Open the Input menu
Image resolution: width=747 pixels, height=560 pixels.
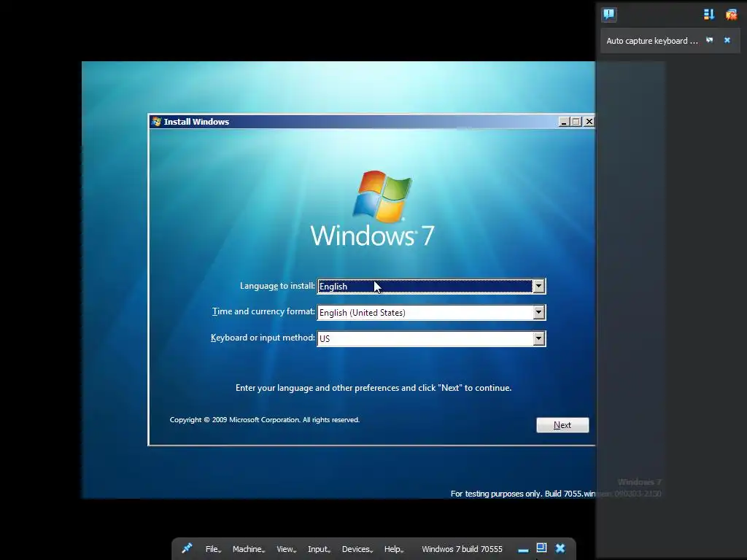click(319, 549)
